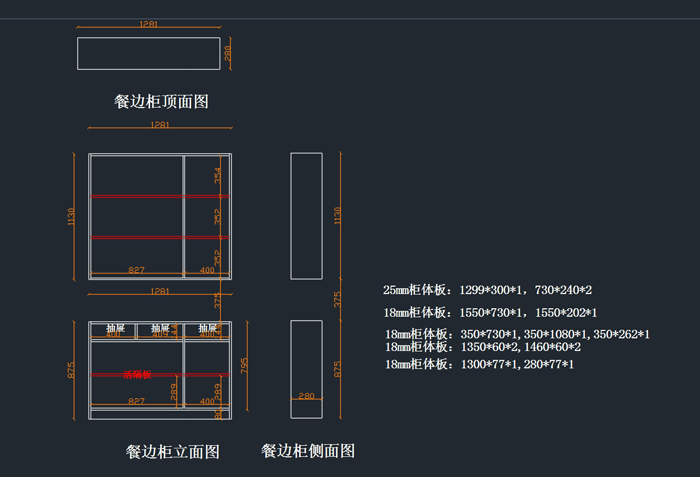Select the 餐边柜侧面图 title label
The width and height of the screenshot is (700, 477).
308,451
